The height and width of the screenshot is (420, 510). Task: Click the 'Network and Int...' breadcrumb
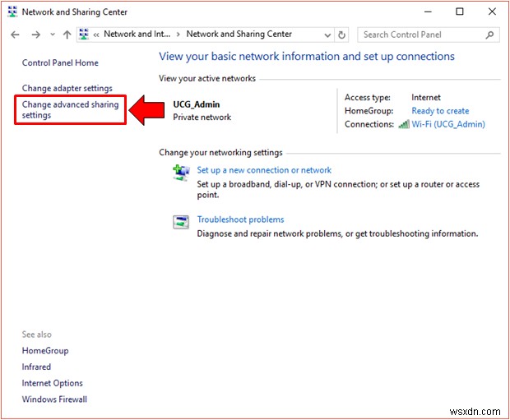coord(137,35)
